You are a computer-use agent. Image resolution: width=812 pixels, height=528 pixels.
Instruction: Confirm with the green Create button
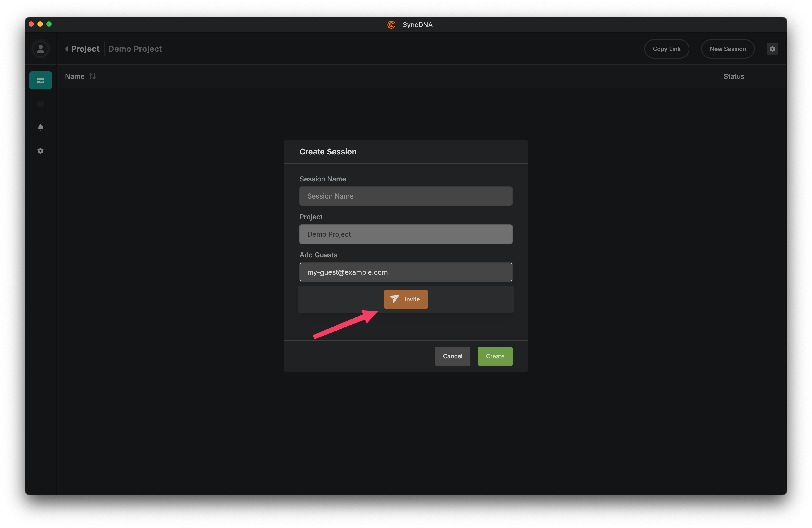coord(495,356)
